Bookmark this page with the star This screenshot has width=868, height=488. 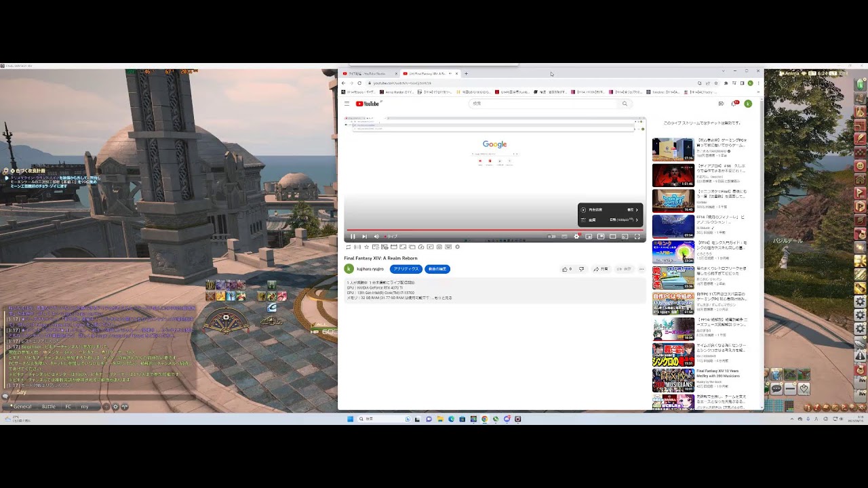[x=716, y=83]
